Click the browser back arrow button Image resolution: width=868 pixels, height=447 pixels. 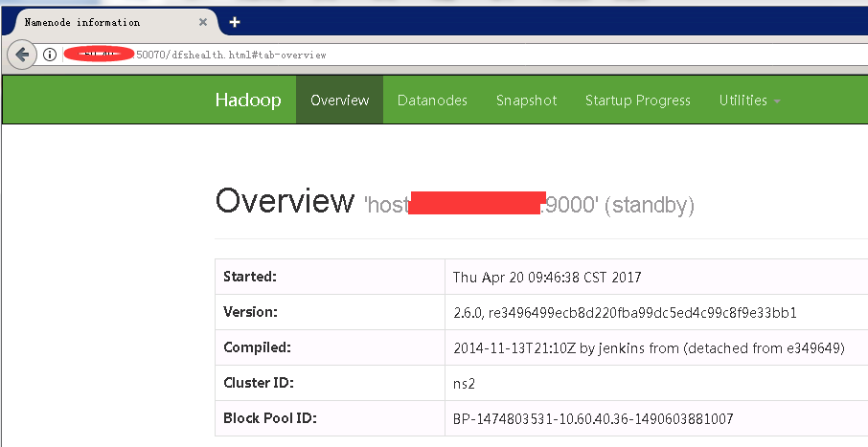point(22,55)
